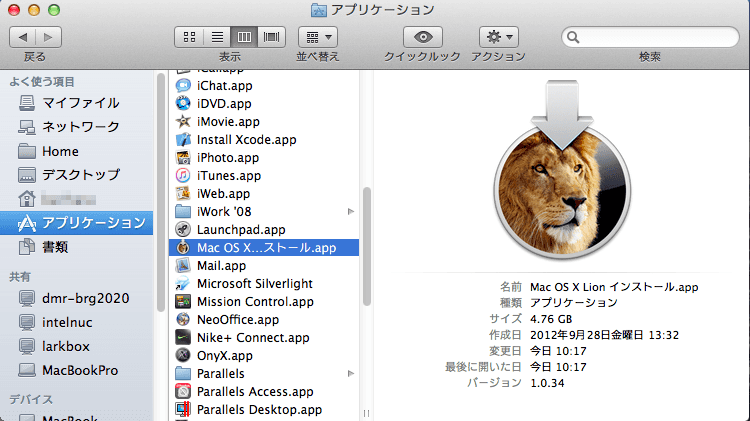Click the Quick Look eye button
This screenshot has width=750, height=421.
coord(423,37)
